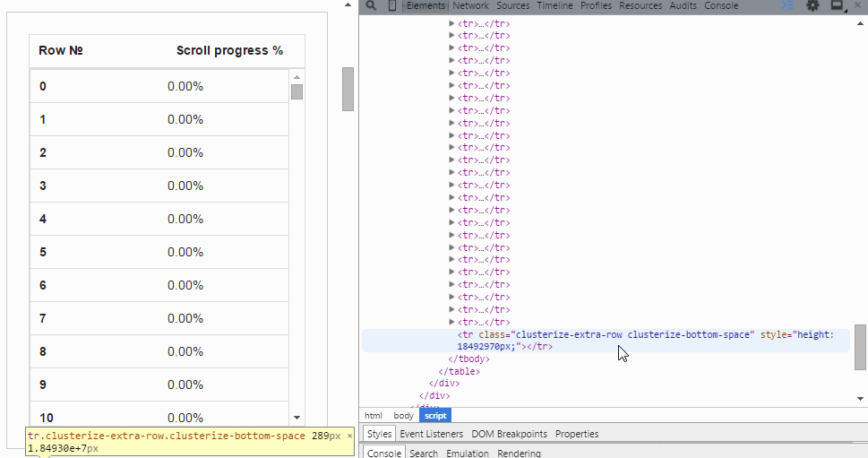
Task: Click the 0.00% cell in row 5
Action: click(x=185, y=253)
